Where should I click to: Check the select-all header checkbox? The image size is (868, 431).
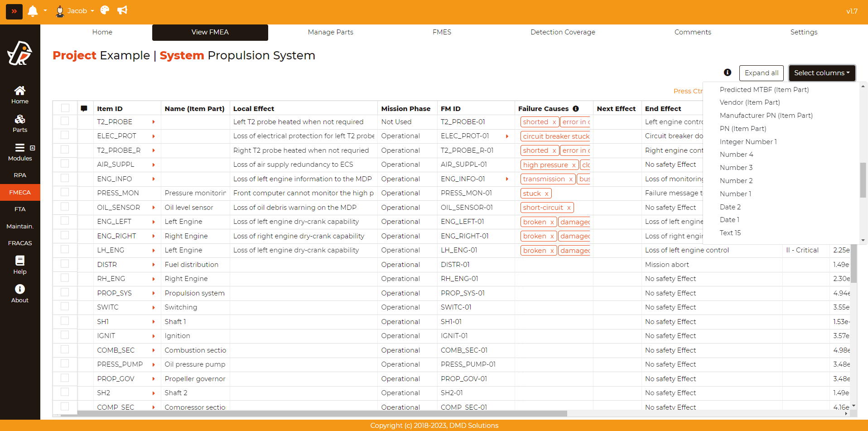coord(65,108)
